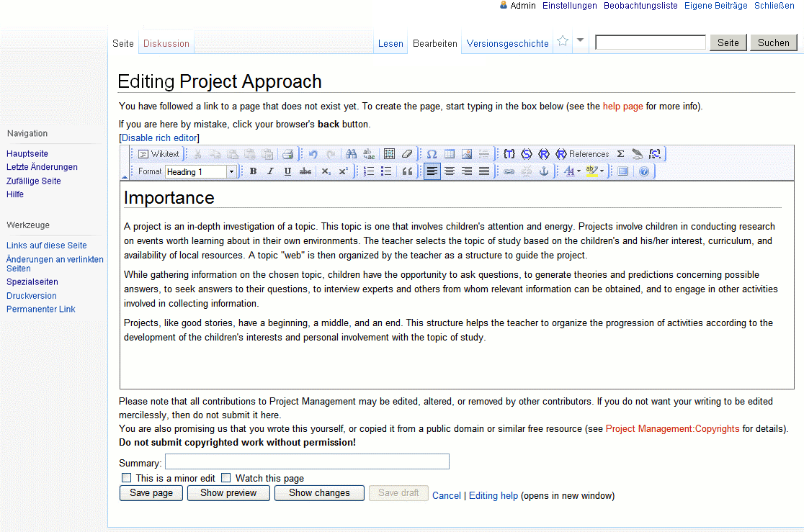This screenshot has width=804, height=532.
Task: Open the help page link
Action: tap(622, 106)
